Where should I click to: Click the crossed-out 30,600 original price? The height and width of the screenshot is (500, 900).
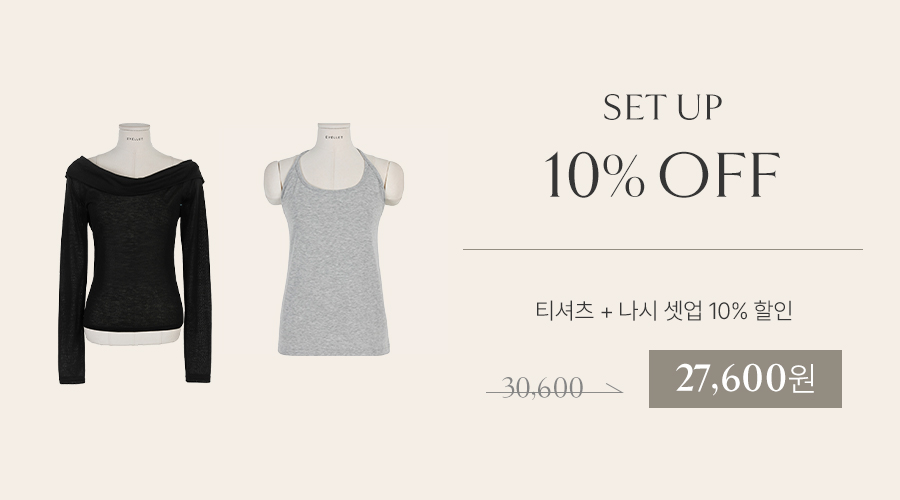click(x=542, y=388)
